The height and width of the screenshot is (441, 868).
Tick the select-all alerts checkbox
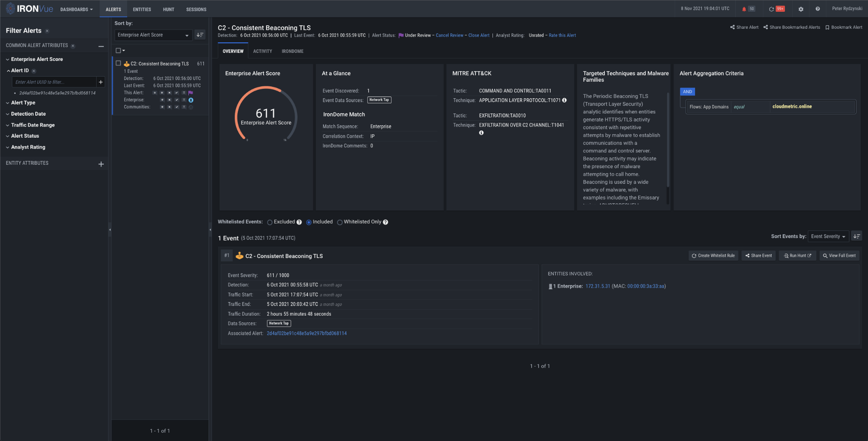pos(118,50)
